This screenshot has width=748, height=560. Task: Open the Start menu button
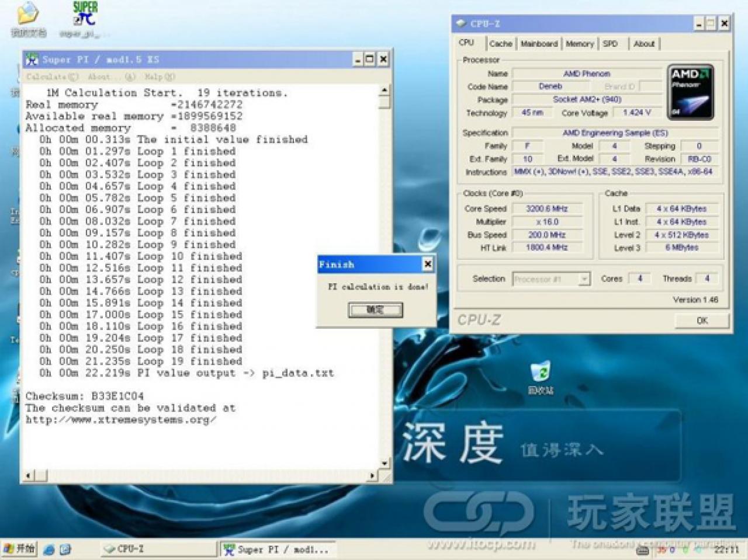19,549
